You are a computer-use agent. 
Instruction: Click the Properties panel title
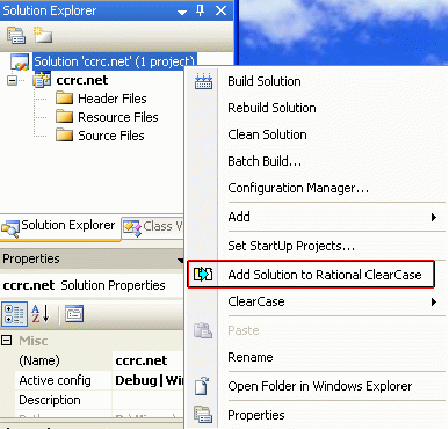[31, 259]
